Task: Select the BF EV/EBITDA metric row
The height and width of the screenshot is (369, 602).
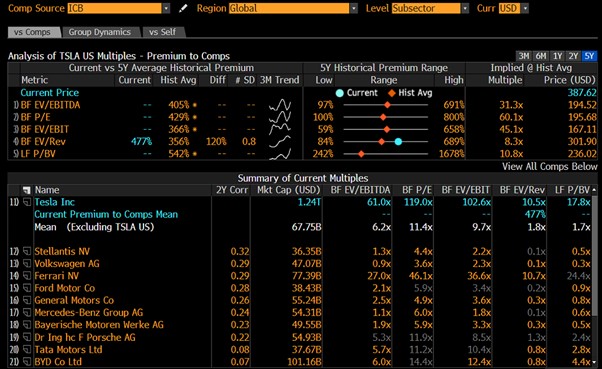Action: point(302,105)
